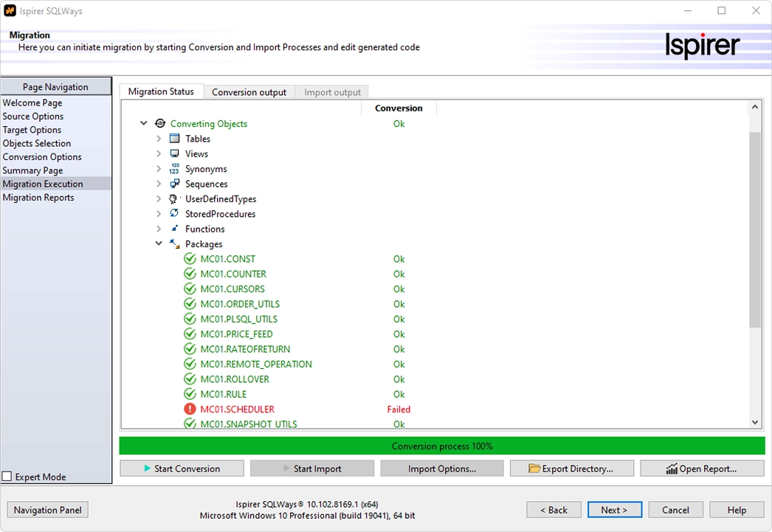Expand the Functions tree node

(158, 229)
